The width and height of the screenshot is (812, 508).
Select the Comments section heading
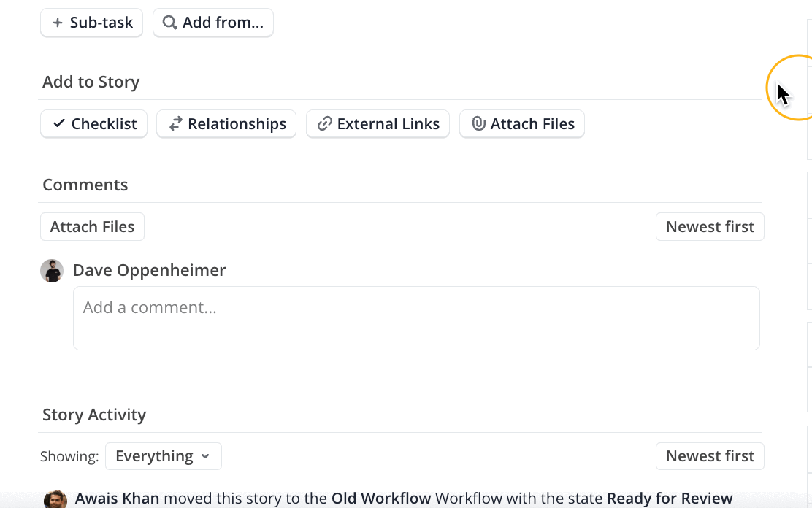[85, 185]
